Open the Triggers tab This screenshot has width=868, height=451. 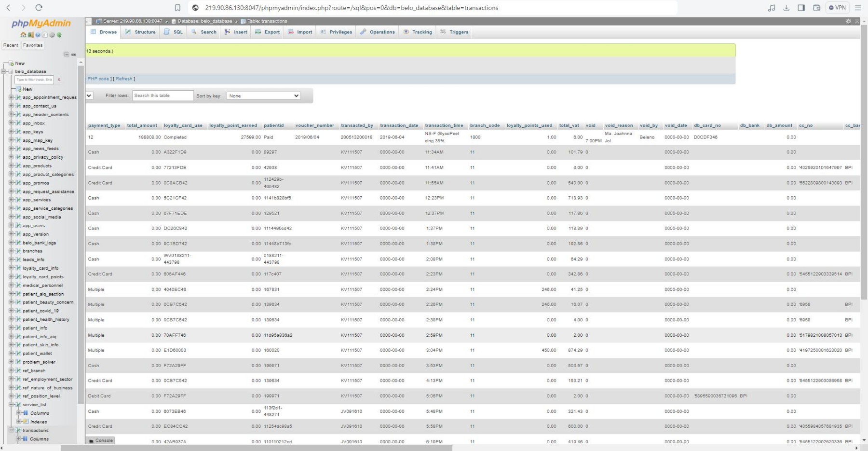click(454, 32)
